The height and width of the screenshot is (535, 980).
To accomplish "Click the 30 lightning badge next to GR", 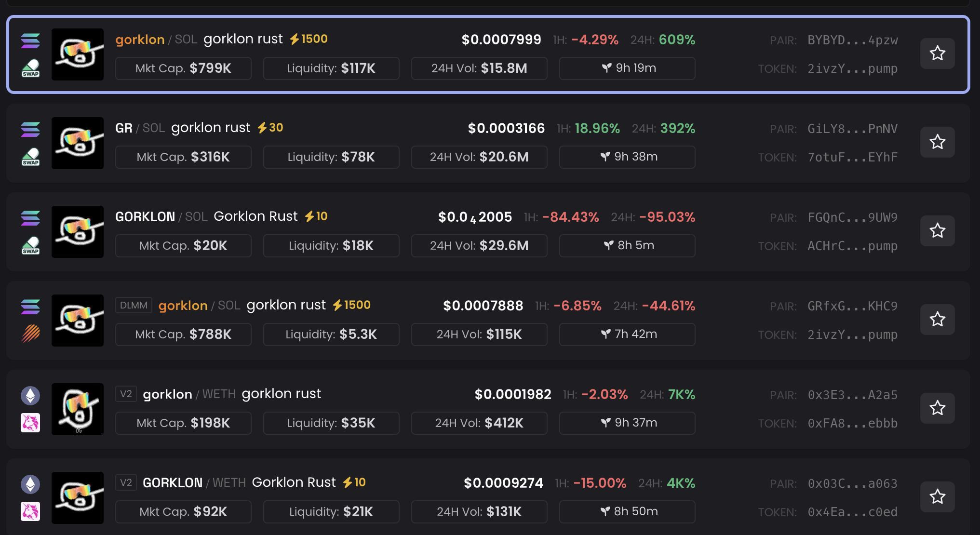I will point(270,128).
